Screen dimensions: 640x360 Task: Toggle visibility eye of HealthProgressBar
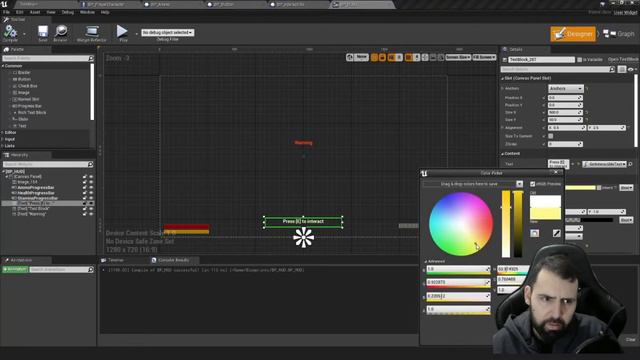click(x=91, y=193)
